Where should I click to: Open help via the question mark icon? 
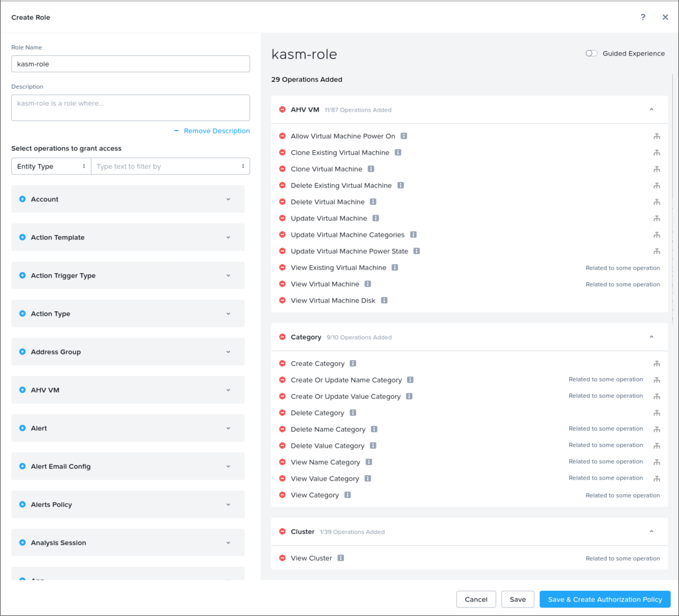[643, 17]
